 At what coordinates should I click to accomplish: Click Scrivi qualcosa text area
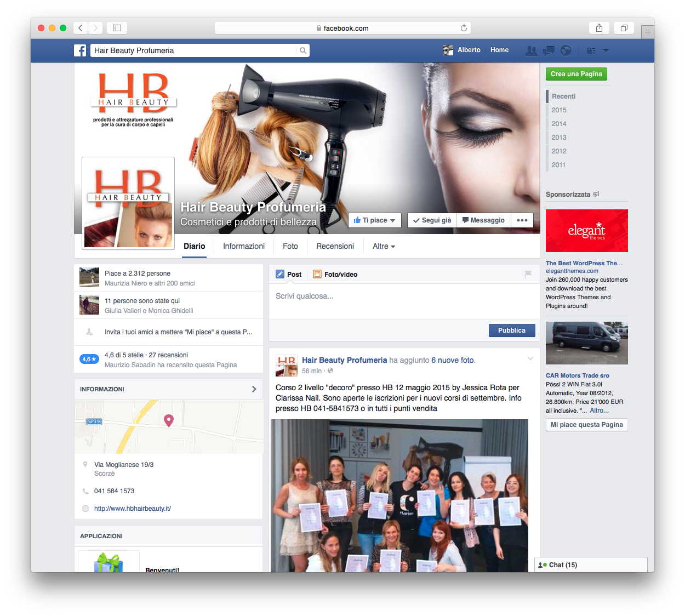[404, 301]
